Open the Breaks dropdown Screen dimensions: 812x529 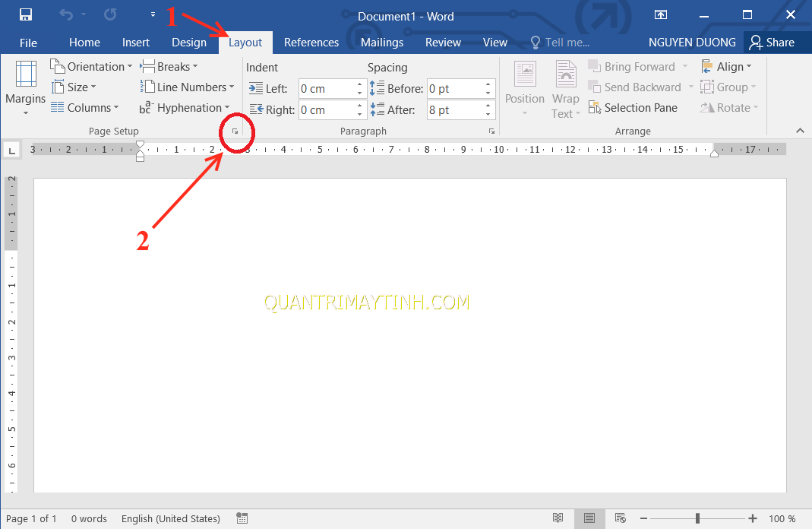coord(169,66)
